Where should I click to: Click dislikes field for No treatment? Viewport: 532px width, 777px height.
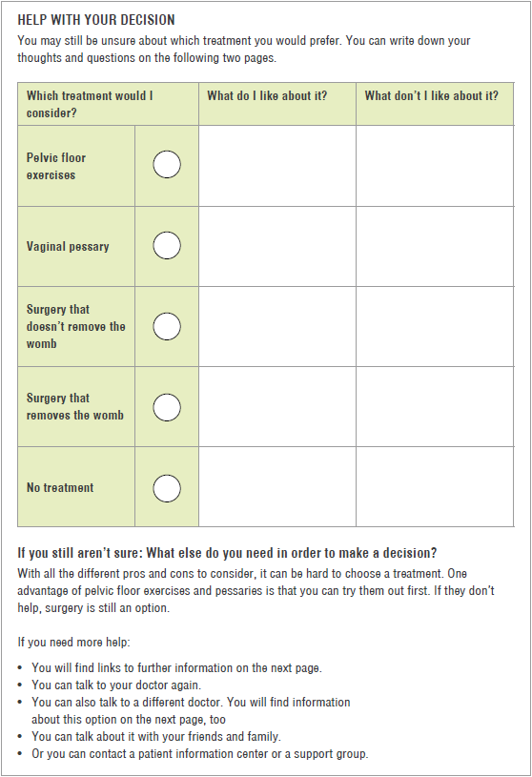pyautogui.click(x=435, y=486)
